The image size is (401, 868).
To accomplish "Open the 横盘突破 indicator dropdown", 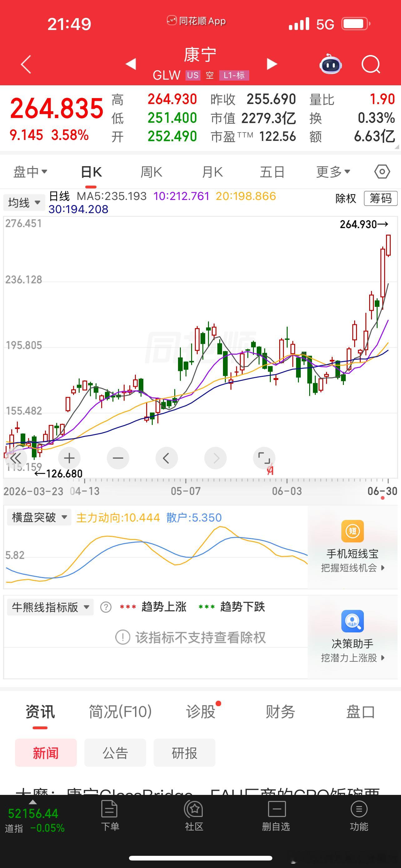I will point(39,517).
